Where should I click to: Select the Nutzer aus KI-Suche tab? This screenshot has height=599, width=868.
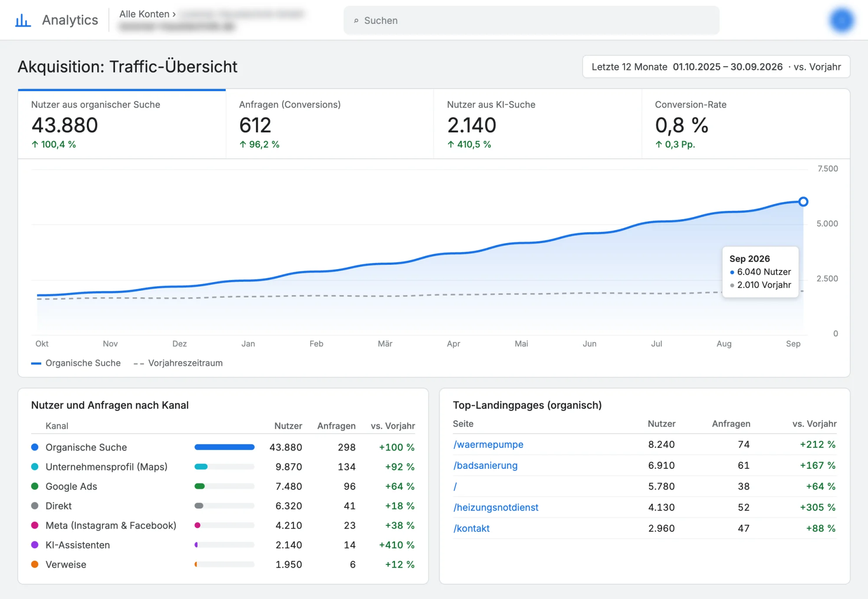coord(538,124)
